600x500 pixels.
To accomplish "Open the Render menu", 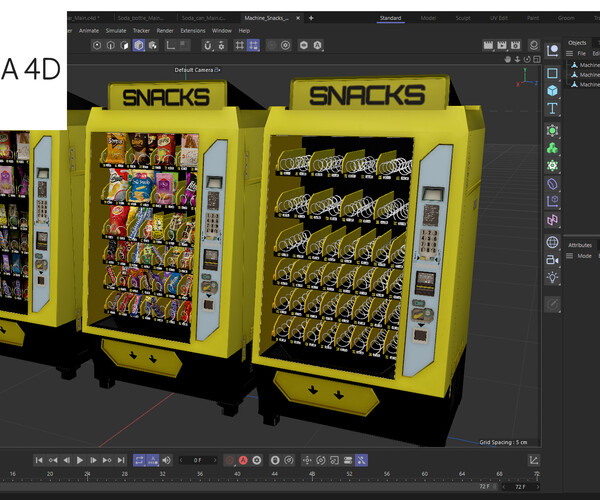I will click(x=165, y=31).
